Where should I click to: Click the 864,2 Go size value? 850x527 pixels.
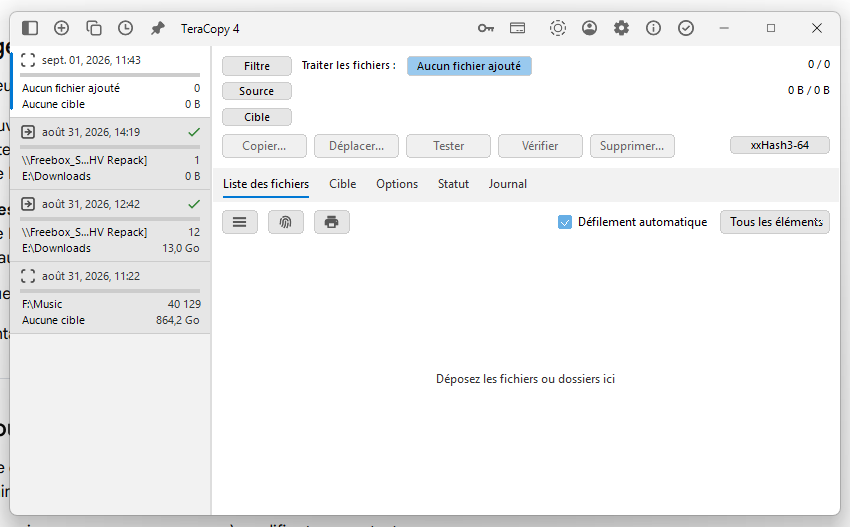[x=178, y=320]
